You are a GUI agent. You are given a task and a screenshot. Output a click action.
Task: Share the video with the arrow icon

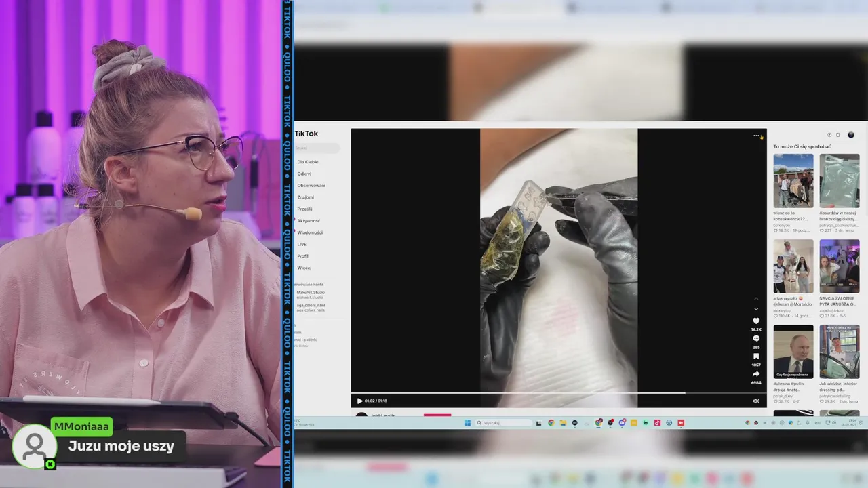click(756, 373)
